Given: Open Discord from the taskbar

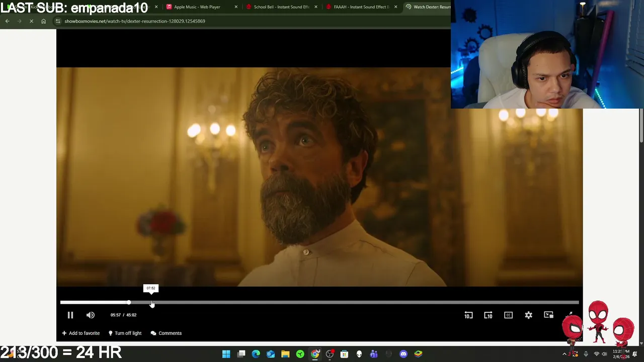Looking at the screenshot, I should (404, 354).
